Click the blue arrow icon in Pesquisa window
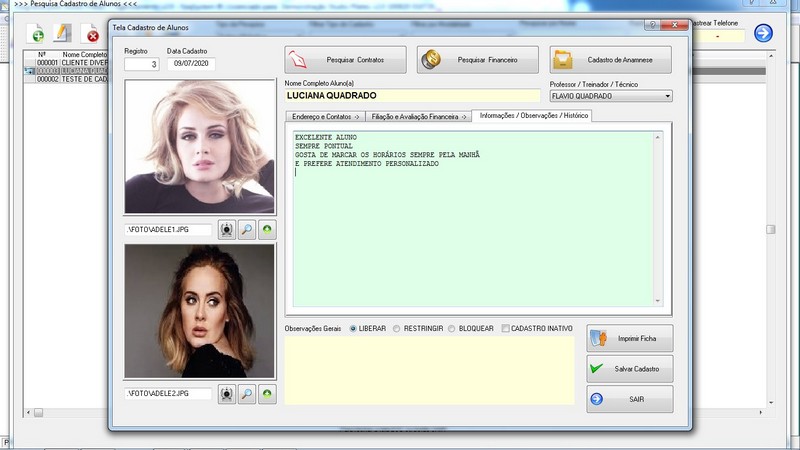 pyautogui.click(x=763, y=33)
